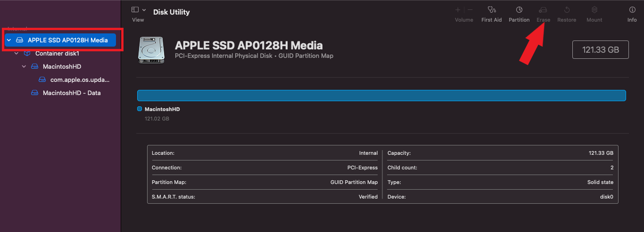The height and width of the screenshot is (232, 644).
Task: Click the Erase toolbar icon
Action: [543, 10]
